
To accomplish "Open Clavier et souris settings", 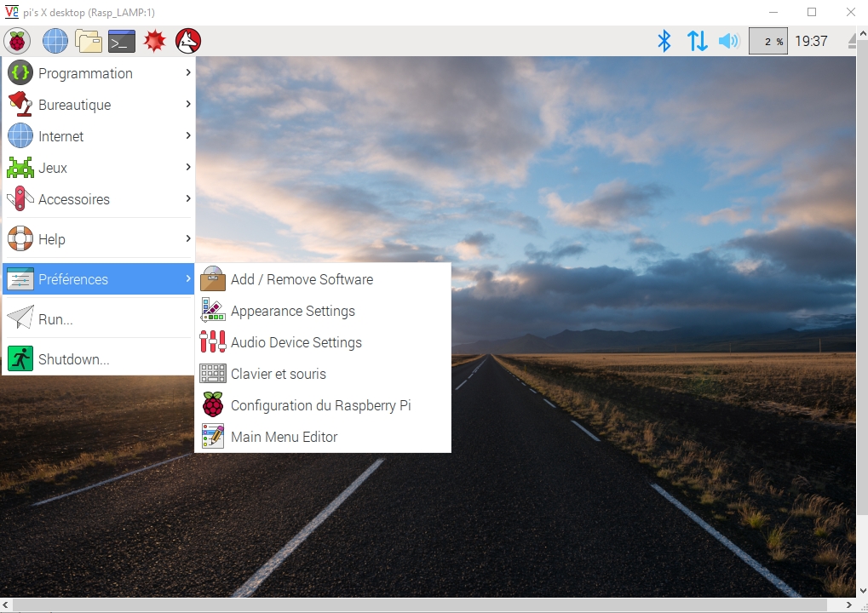I will pos(323,374).
